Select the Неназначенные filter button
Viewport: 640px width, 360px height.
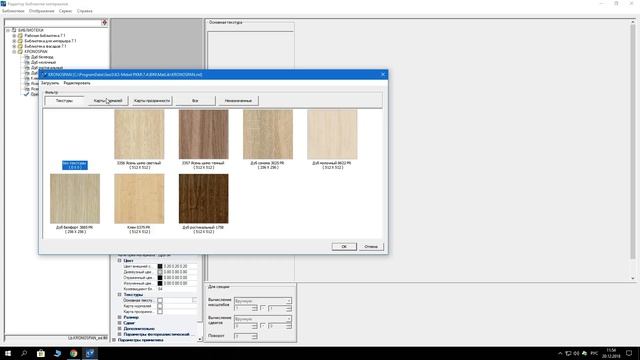click(x=238, y=100)
